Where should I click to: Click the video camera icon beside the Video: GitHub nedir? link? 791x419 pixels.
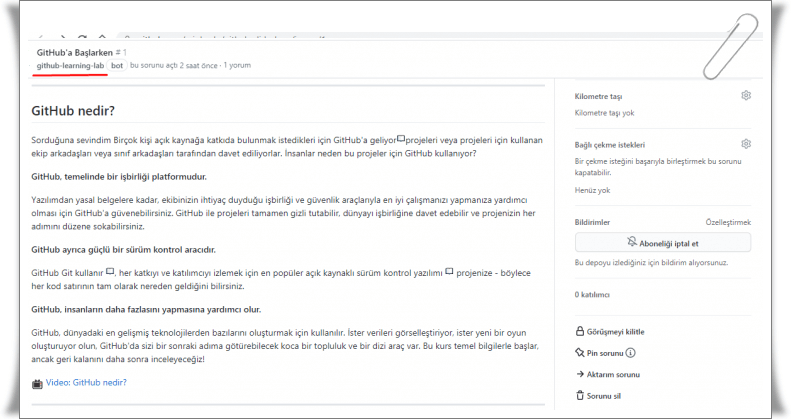click(37, 384)
